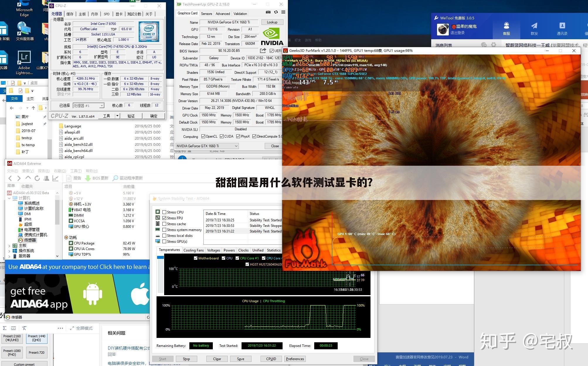Click Preferences button in stability test
The width and height of the screenshot is (588, 366).
pyautogui.click(x=295, y=359)
